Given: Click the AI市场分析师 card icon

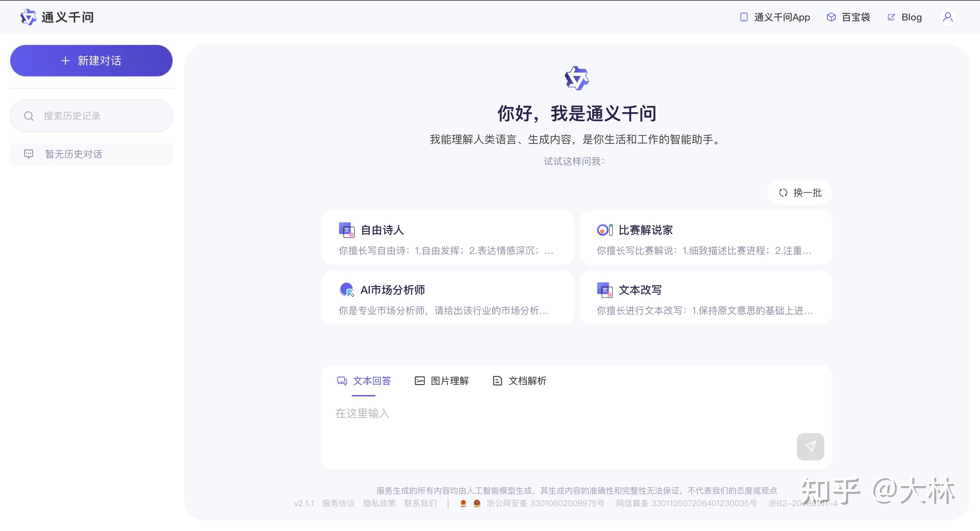Looking at the screenshot, I should [x=346, y=290].
